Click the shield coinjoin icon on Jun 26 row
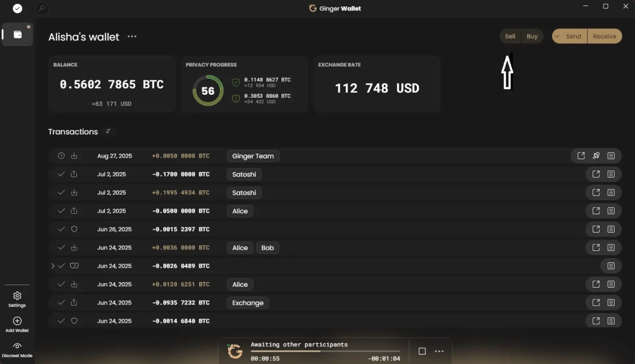This screenshot has height=364, width=635. click(x=74, y=229)
